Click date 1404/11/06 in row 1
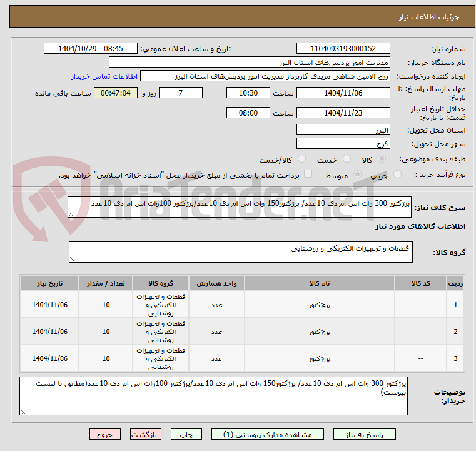This screenshot has width=476, height=451. pos(50,305)
